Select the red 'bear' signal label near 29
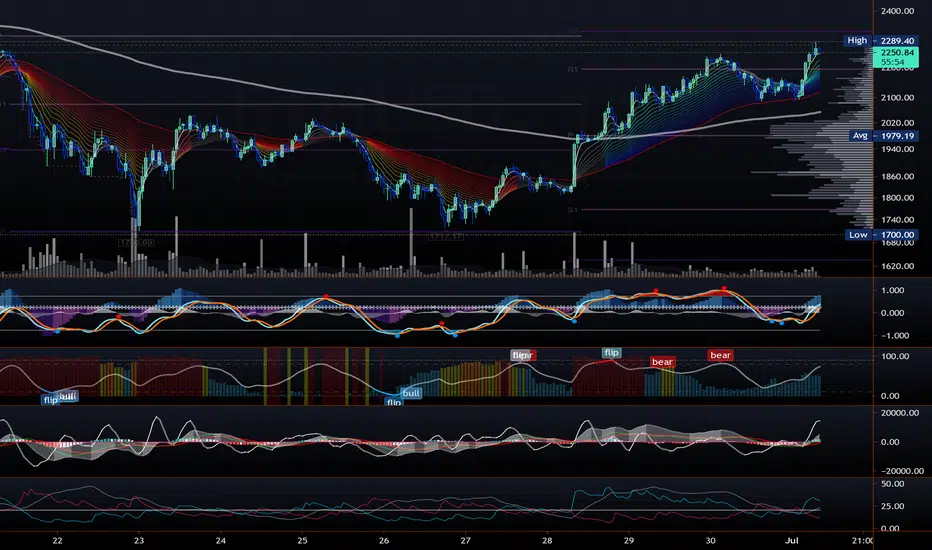This screenshot has width=932, height=550. 662,362
